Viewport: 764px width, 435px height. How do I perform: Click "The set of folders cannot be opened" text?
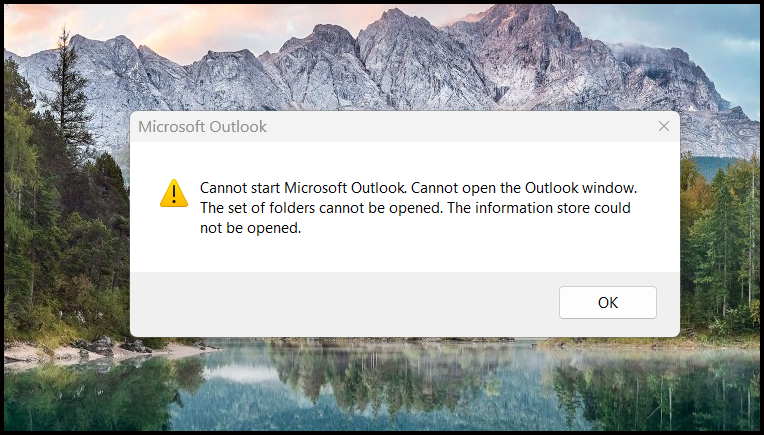322,208
